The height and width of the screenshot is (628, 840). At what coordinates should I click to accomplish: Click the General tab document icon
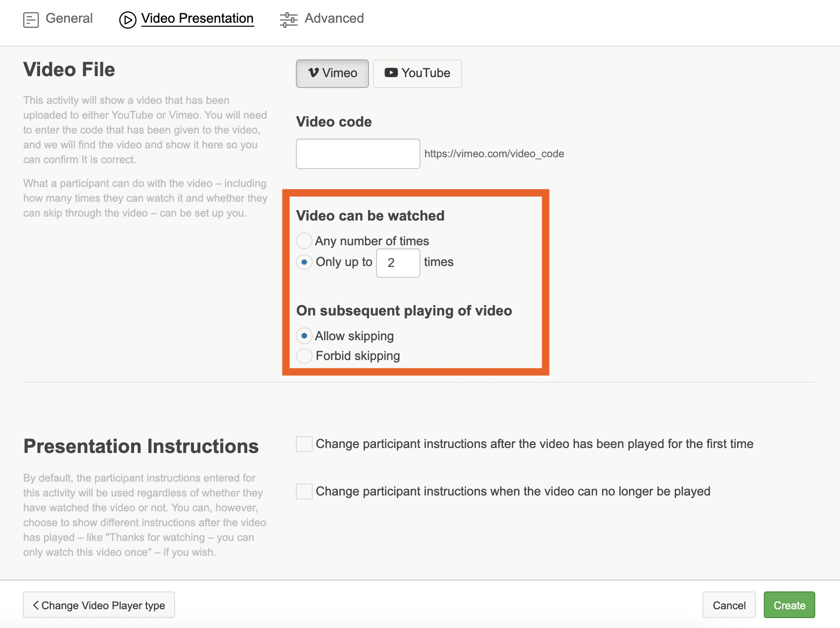tap(31, 20)
